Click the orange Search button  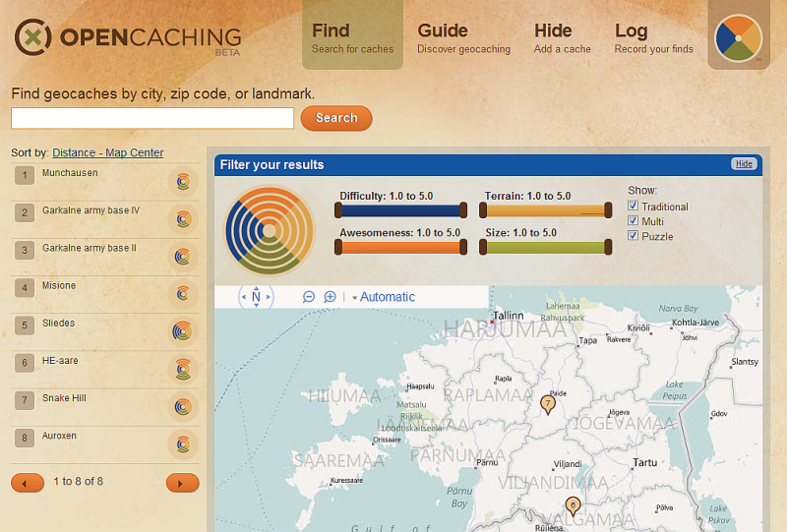(336, 118)
